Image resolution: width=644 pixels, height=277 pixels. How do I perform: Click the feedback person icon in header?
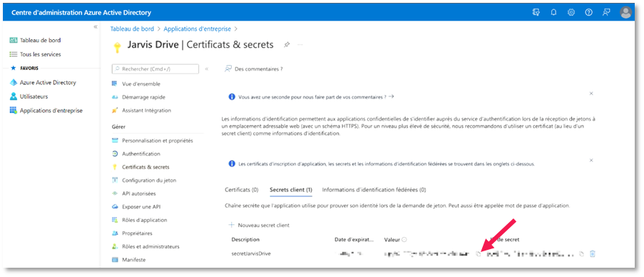coord(606,12)
